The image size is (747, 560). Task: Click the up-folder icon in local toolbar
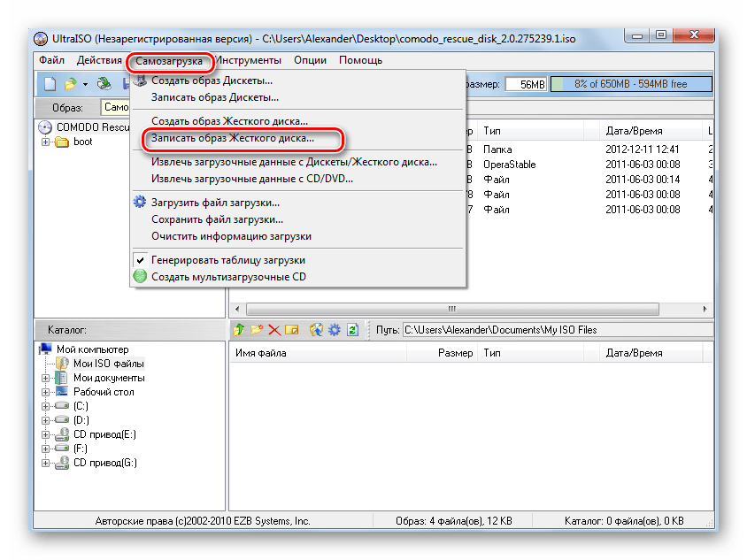pos(238,330)
